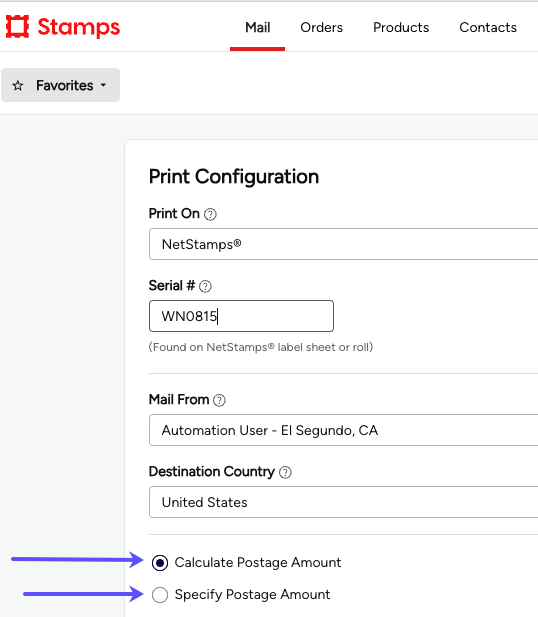The image size is (538, 617).
Task: Click the Print Configuration heading
Action: tap(234, 176)
